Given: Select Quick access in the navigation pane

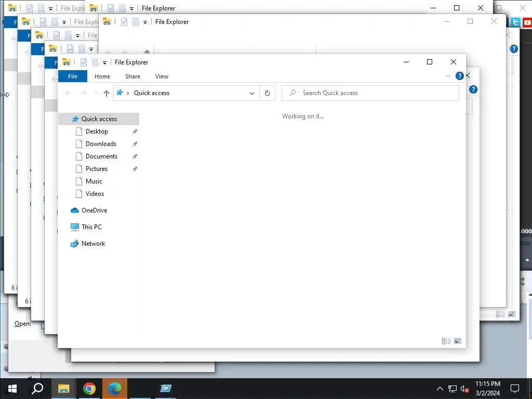Looking at the screenshot, I should click(x=99, y=119).
